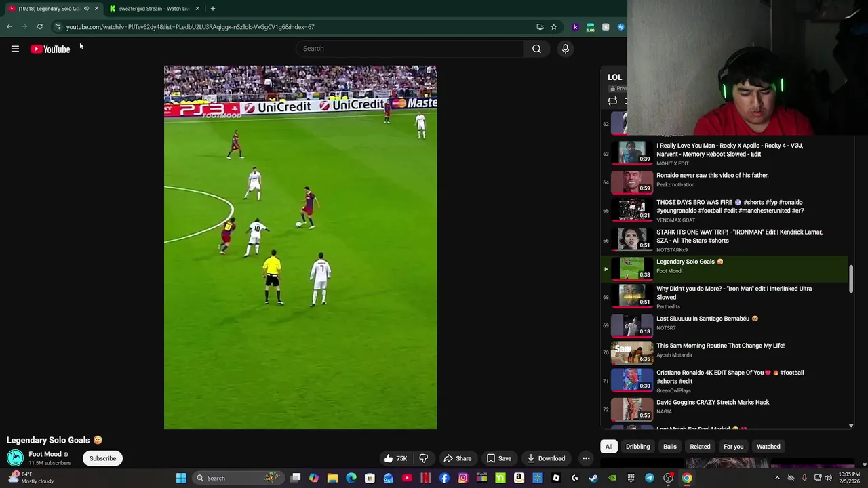Open Telegram from taskbar
The height and width of the screenshot is (488, 868).
pos(650,478)
